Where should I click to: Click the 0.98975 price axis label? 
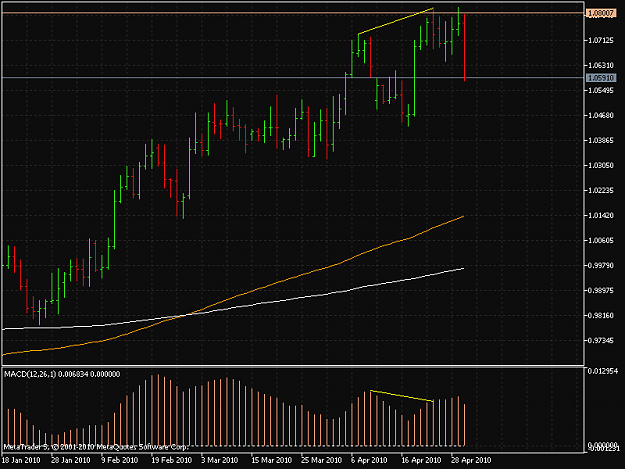[x=601, y=290]
